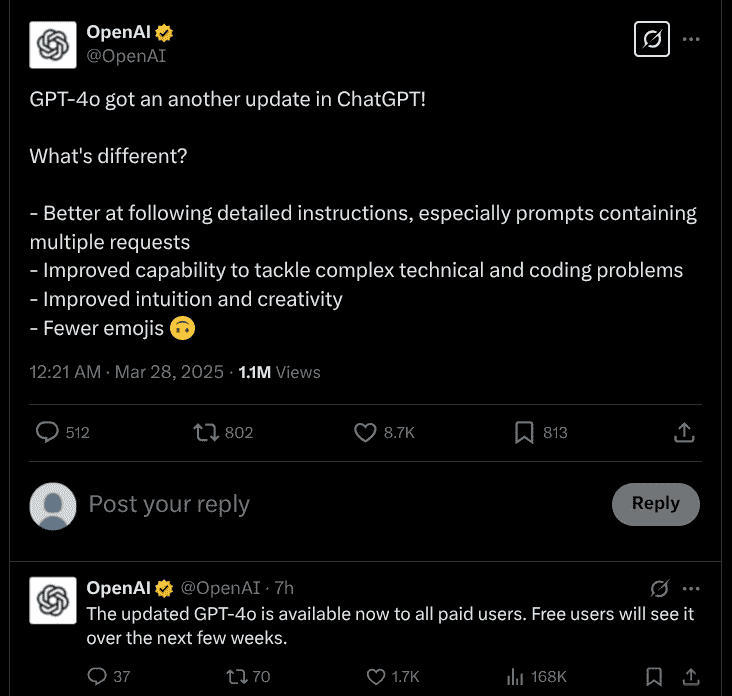Click the gray Reply button
Viewport: 732px width, 696px height.
coord(655,504)
